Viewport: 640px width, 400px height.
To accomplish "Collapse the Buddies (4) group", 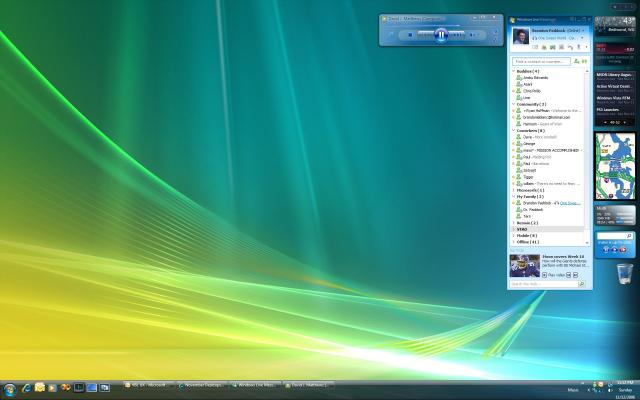I will click(x=514, y=71).
